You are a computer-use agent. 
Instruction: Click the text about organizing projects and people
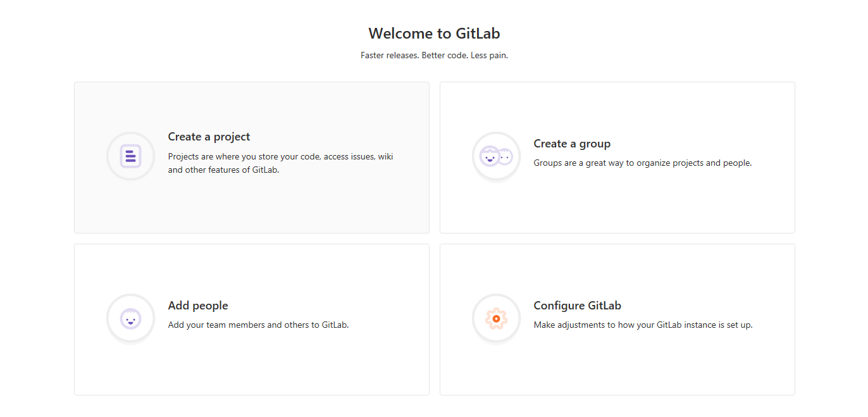642,163
